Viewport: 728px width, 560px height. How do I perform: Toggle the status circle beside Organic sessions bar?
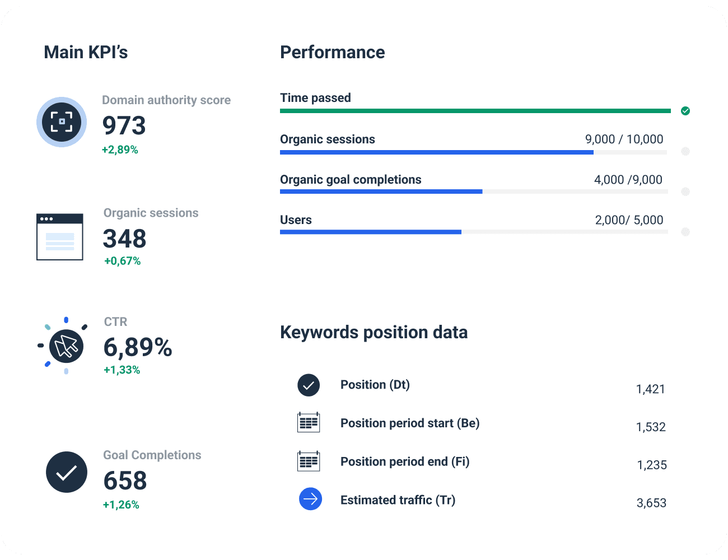(x=685, y=151)
